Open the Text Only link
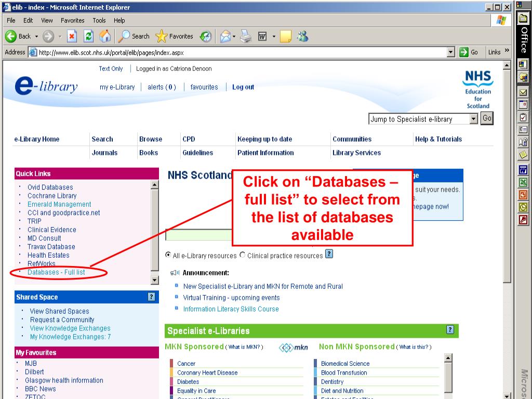532x399 pixels. [111, 69]
